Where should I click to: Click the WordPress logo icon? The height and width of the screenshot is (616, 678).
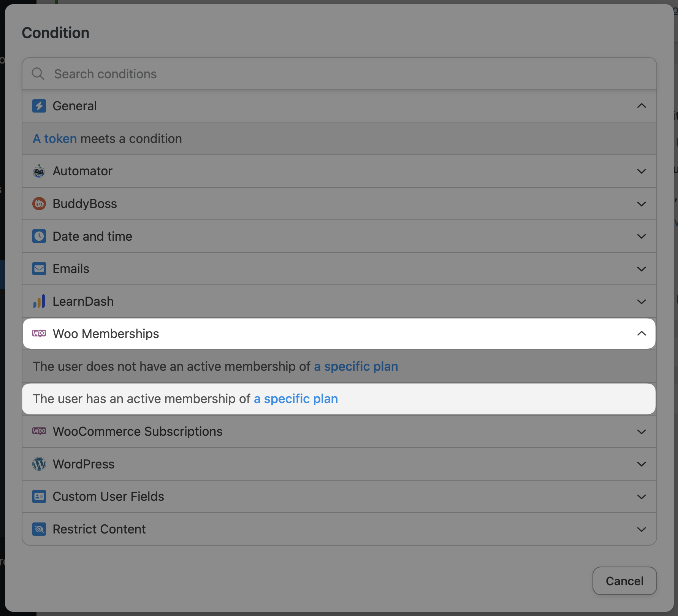coord(39,464)
